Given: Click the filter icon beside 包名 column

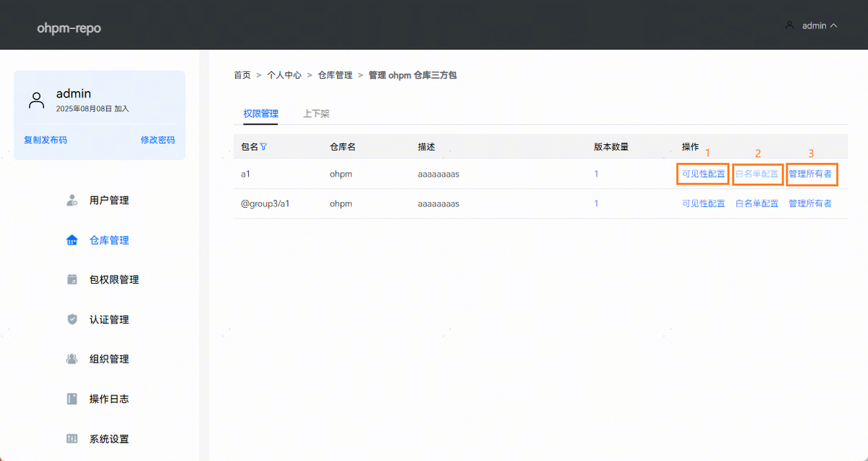Looking at the screenshot, I should click(264, 147).
